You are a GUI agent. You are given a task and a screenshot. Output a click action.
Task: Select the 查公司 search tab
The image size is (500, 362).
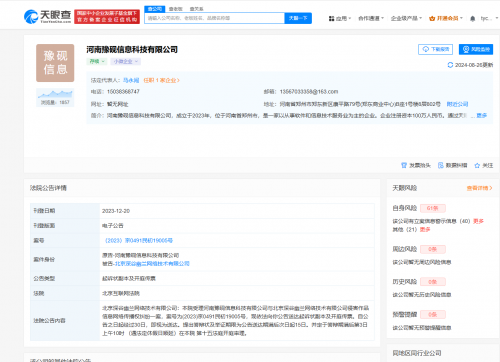coord(155,9)
